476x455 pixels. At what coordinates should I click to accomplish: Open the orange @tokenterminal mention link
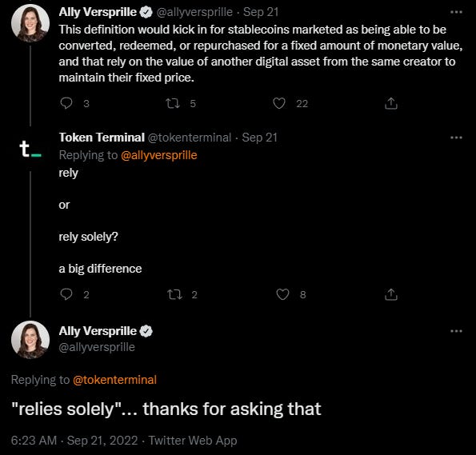114,380
